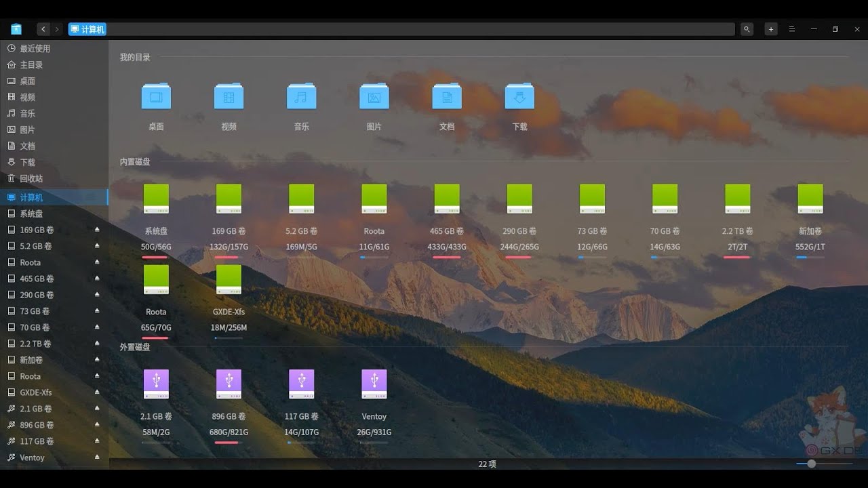Open the hamburger main menu
This screenshot has width=868, height=488.
791,29
